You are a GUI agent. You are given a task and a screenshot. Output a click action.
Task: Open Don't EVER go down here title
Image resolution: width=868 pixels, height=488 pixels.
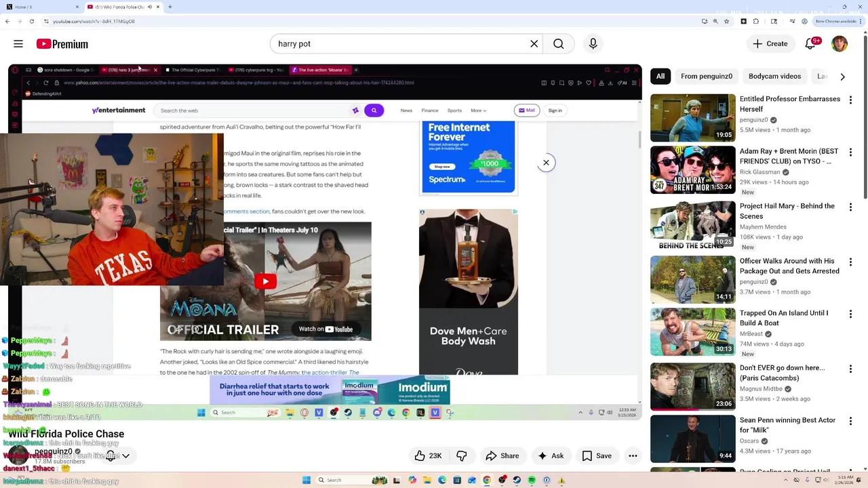pyautogui.click(x=783, y=373)
